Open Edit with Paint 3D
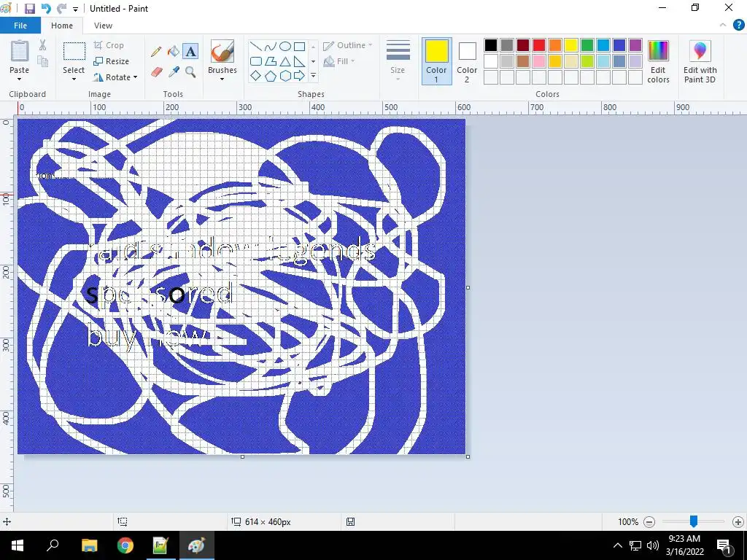Viewport: 747px width, 560px height. [700, 61]
